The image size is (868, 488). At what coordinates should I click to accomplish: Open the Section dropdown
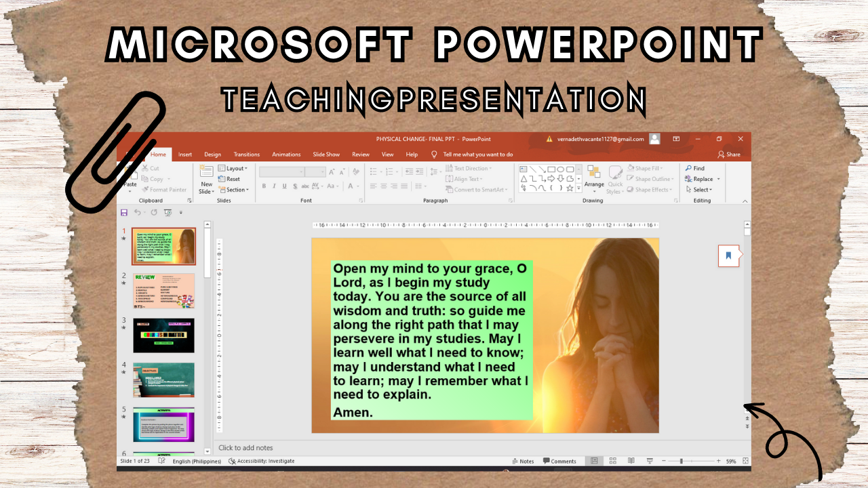tap(234, 190)
